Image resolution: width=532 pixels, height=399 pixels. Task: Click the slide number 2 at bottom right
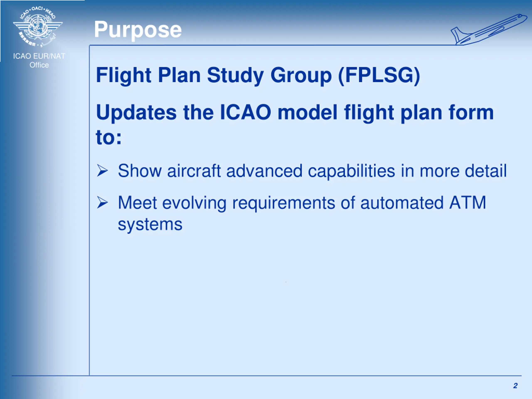515,386
